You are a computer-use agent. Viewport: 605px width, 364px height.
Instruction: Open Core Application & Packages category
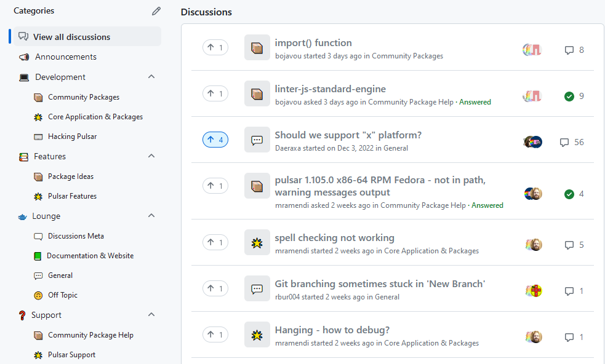pos(95,117)
